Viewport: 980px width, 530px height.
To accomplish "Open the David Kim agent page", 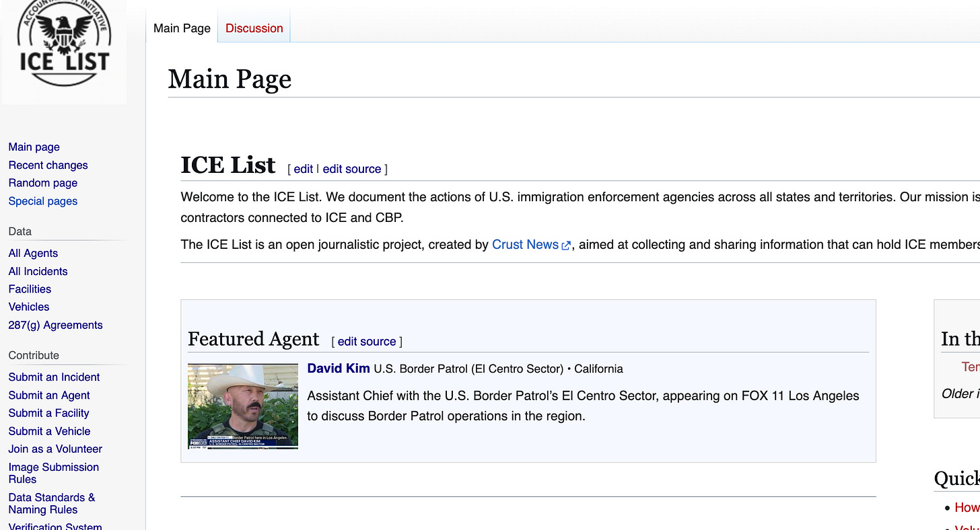I will (339, 369).
